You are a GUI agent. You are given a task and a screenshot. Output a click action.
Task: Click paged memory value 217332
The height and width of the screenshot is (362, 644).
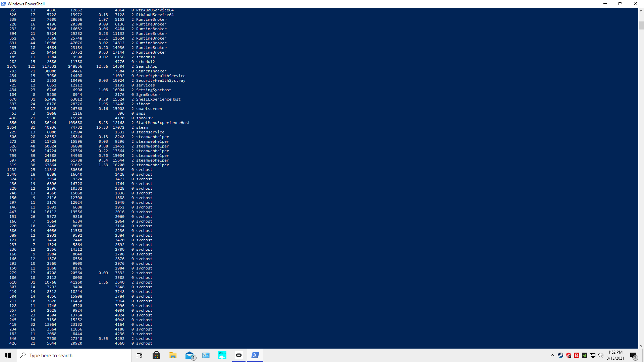49,66
